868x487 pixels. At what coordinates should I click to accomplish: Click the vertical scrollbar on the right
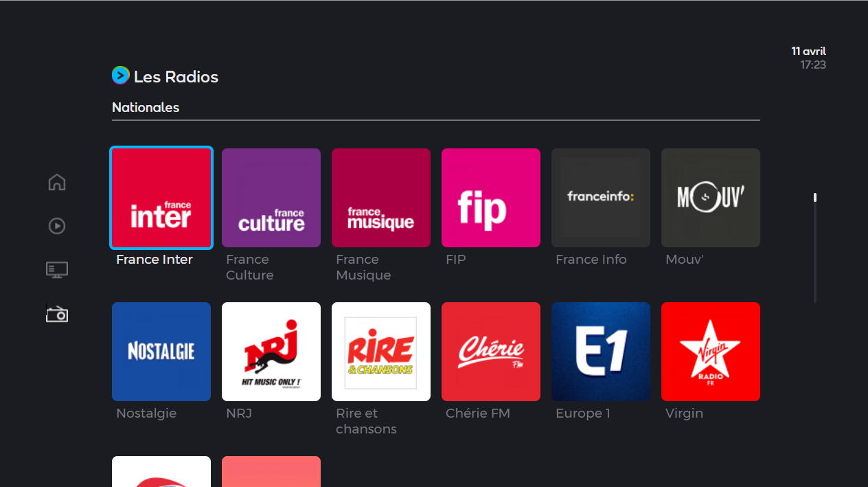pos(815,247)
